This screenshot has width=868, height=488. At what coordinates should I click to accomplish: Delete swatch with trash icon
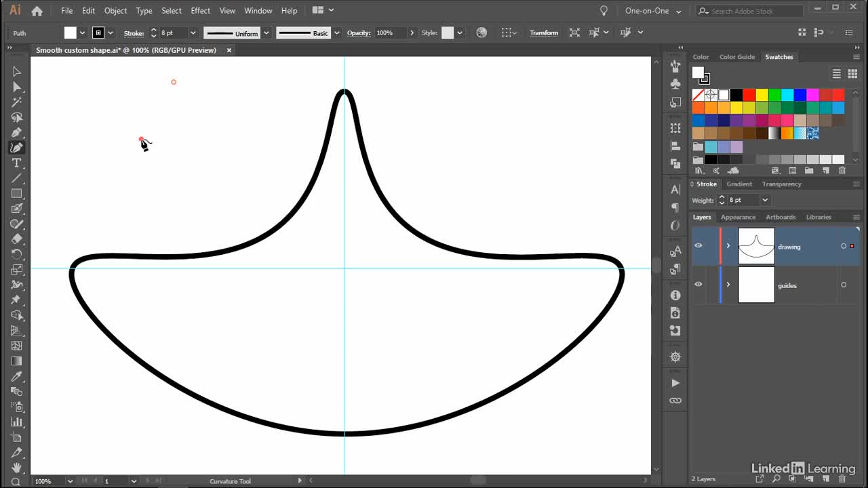coord(842,171)
